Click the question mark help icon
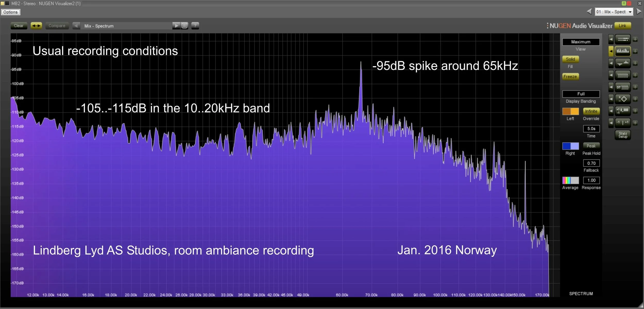Viewport: 644px width, 309px height. click(x=195, y=26)
